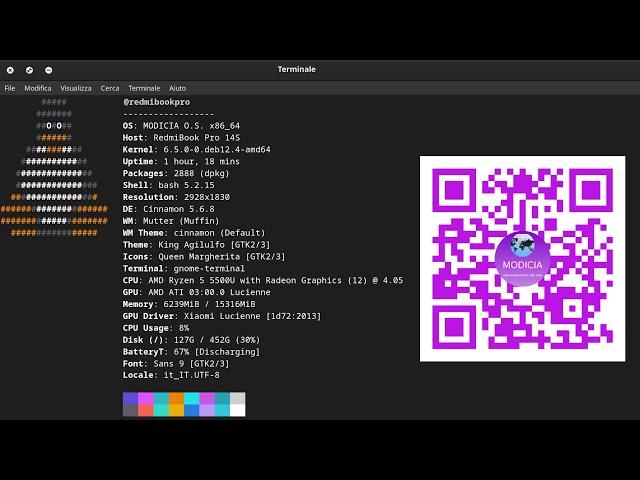Open the Terminale menu in menu bar
The width and height of the screenshot is (640, 480).
click(x=144, y=88)
